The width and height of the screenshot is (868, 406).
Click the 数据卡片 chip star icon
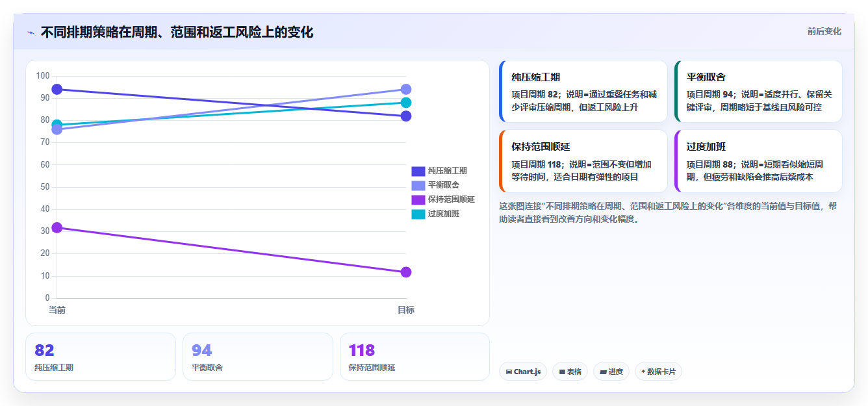coord(643,372)
